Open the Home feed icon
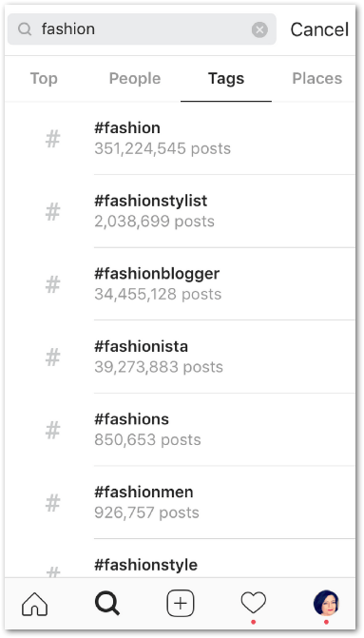The height and width of the screenshot is (638, 364). tap(34, 604)
